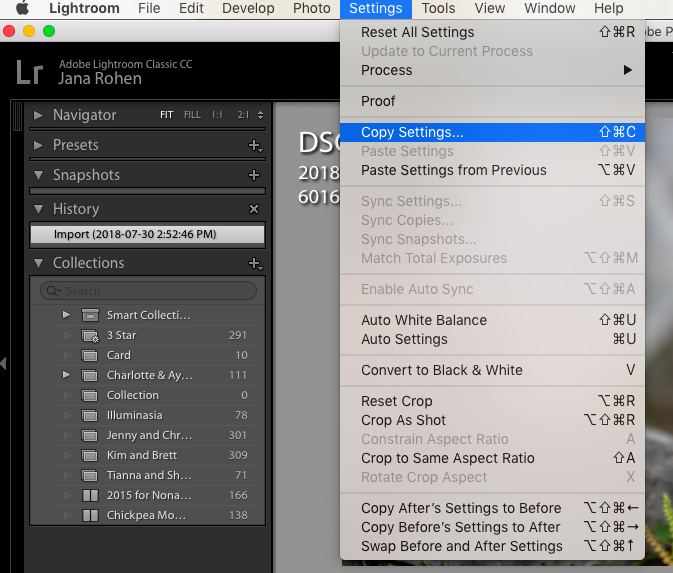The height and width of the screenshot is (573, 673).
Task: Set Navigator zoom to FILL
Action: pyautogui.click(x=192, y=115)
